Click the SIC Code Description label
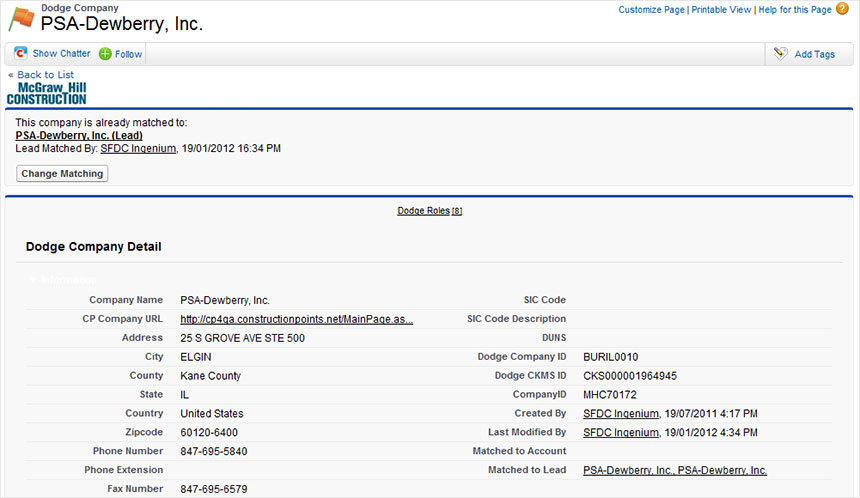The height and width of the screenshot is (498, 860). pyautogui.click(x=517, y=319)
